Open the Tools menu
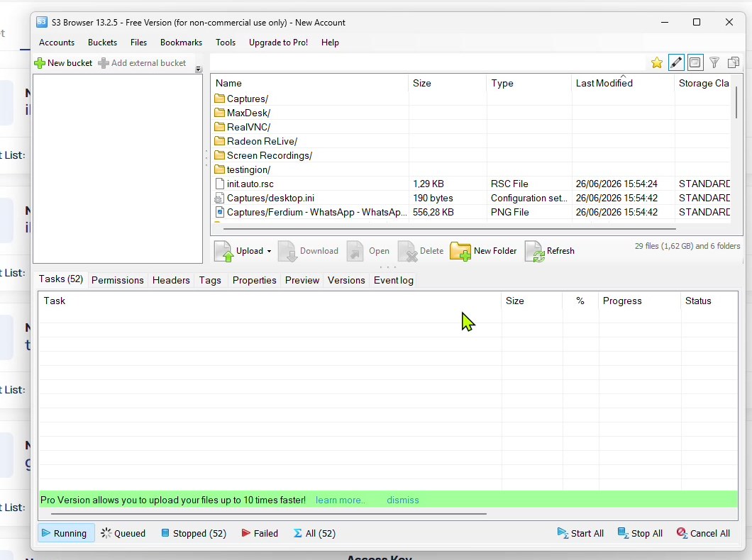The height and width of the screenshot is (560, 752). (x=226, y=42)
